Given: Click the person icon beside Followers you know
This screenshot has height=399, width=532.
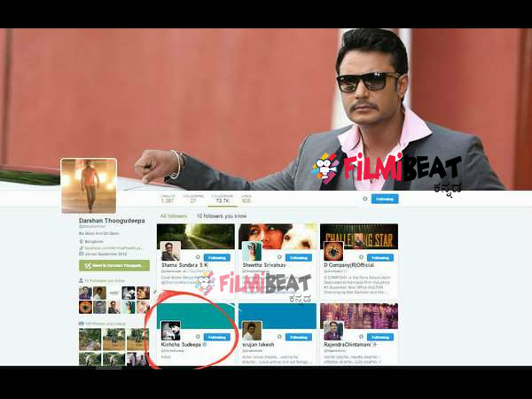Looking at the screenshot, I should 81,280.
